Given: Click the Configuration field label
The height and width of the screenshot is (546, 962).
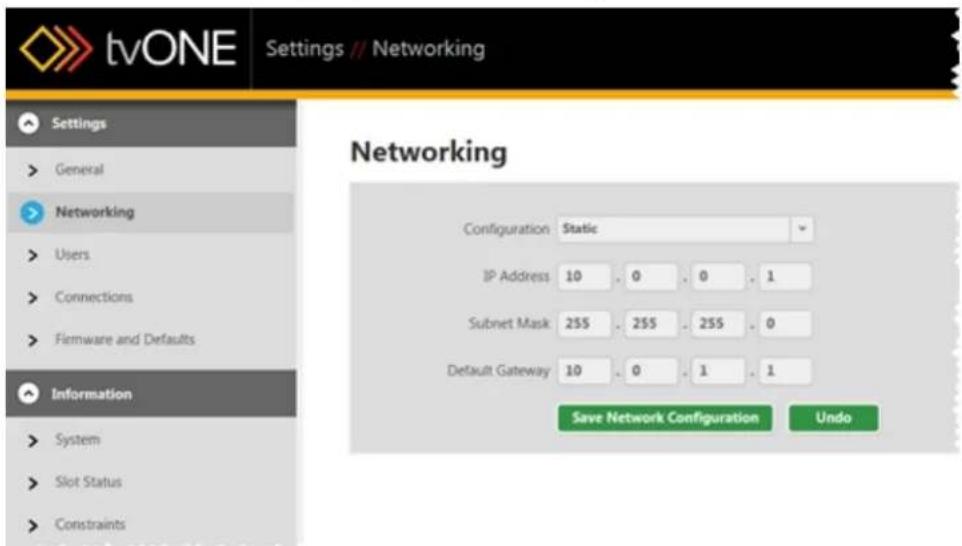Looking at the screenshot, I should [506, 229].
